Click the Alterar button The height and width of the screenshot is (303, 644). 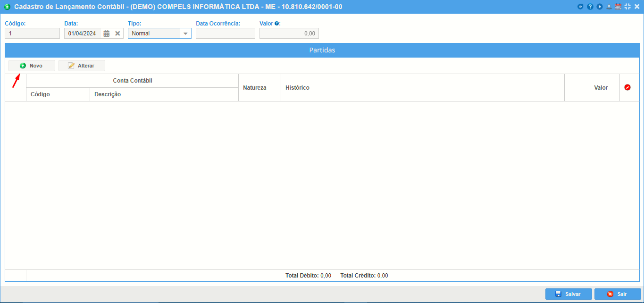pyautogui.click(x=82, y=66)
